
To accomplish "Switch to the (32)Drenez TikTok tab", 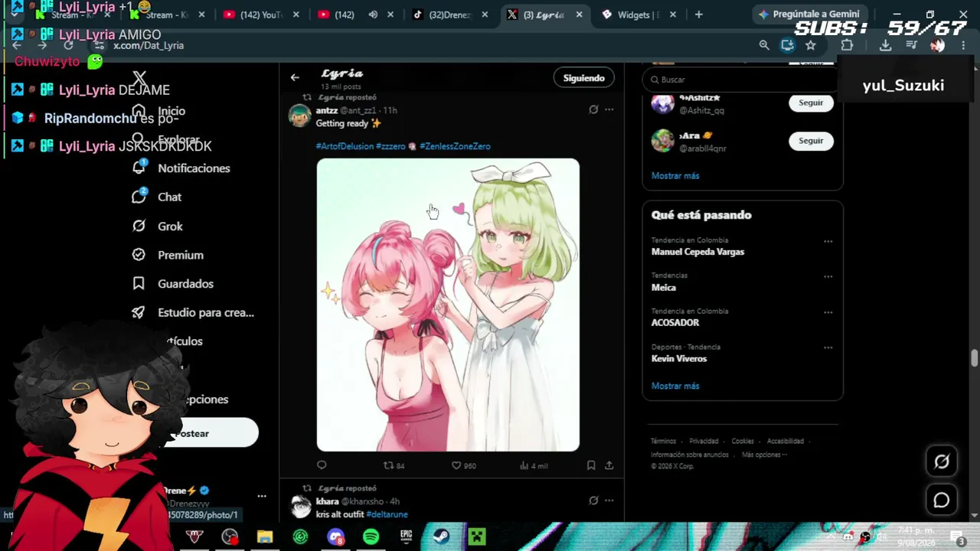I will [449, 15].
